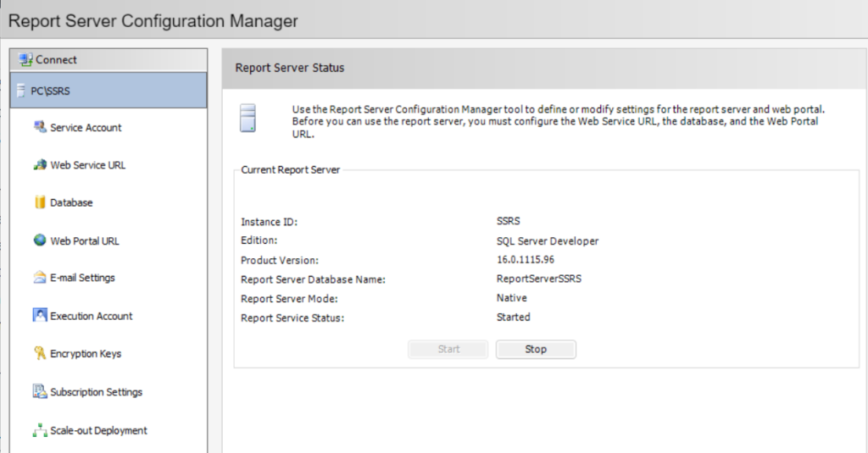Click the Web Portal URL globe icon

click(40, 240)
